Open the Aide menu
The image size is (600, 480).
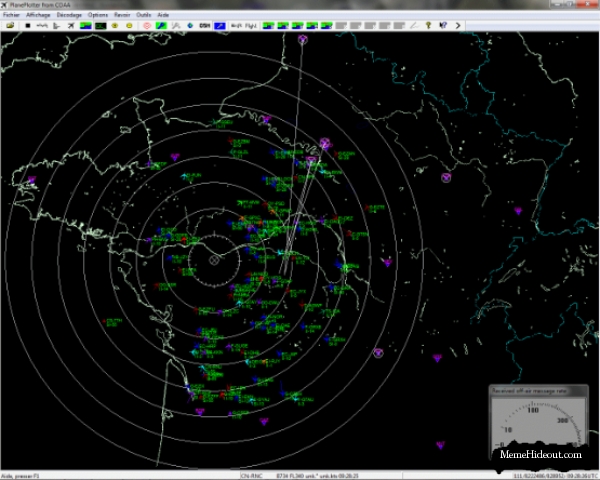click(x=163, y=16)
